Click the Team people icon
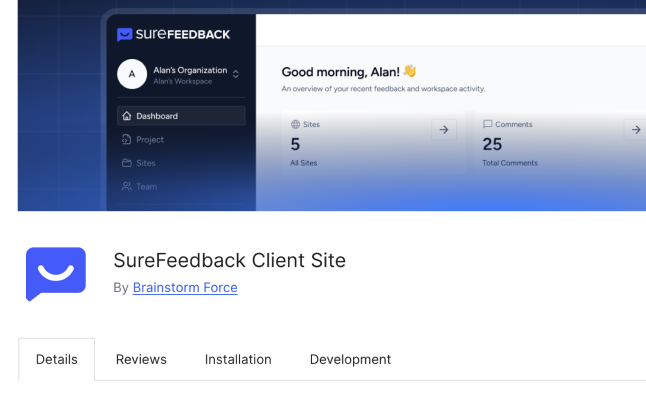646x400 pixels. click(x=127, y=187)
